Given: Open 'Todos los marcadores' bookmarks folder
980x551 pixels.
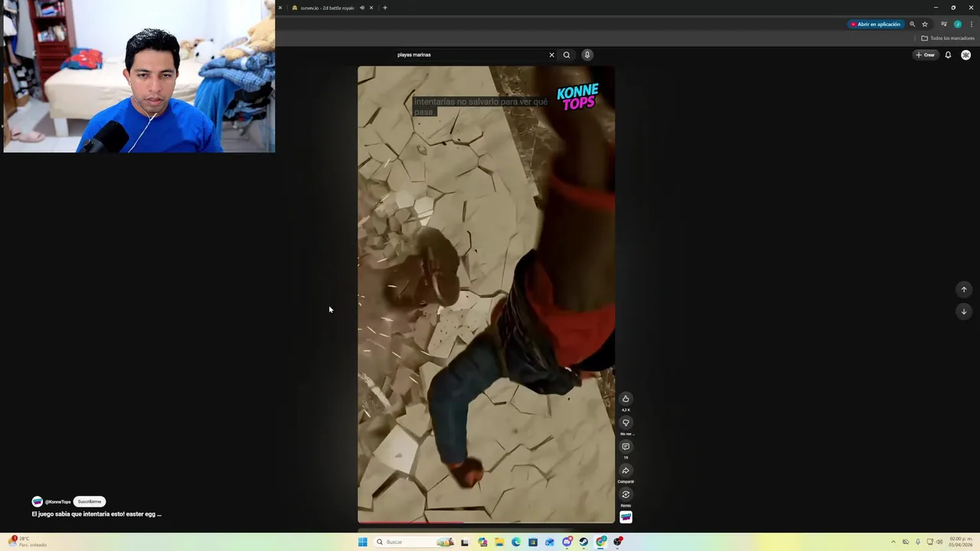Looking at the screenshot, I should pos(948,38).
